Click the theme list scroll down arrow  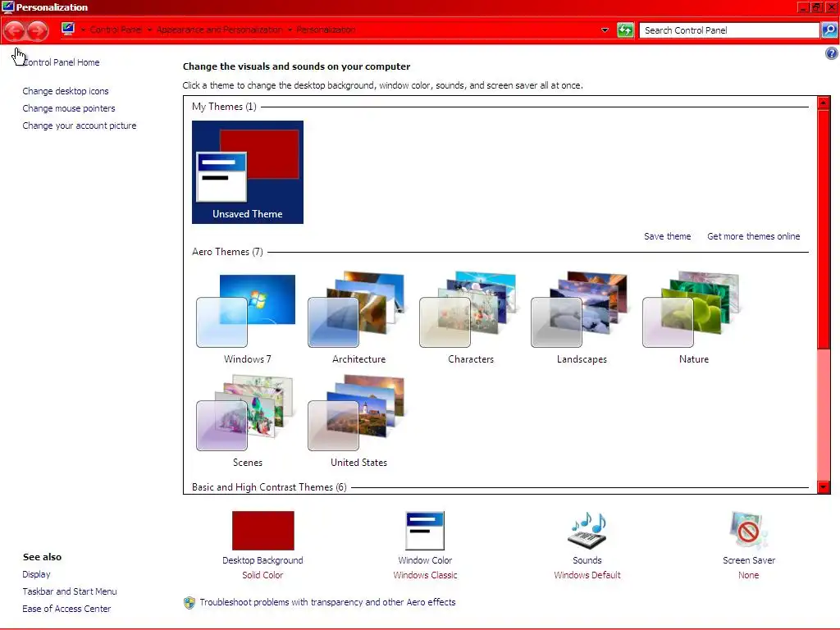coord(824,487)
